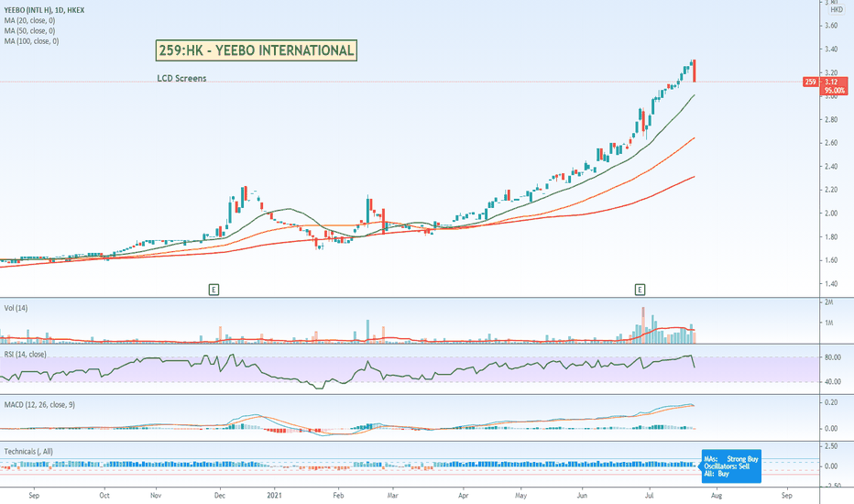Click the 2.00 price scale label
This screenshot has height=504, width=854.
(x=831, y=213)
